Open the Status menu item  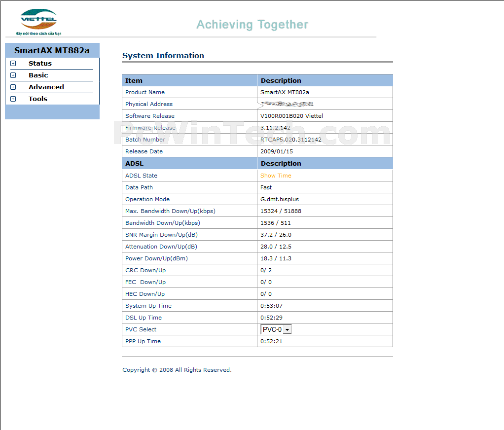40,63
